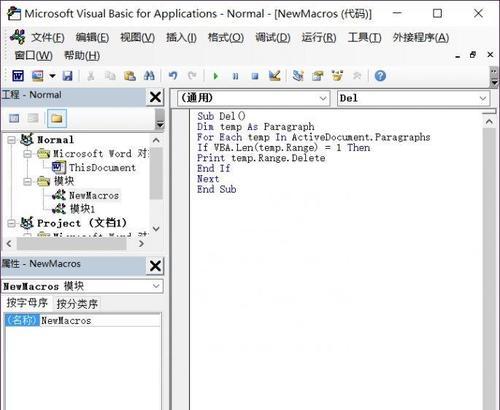Open Object Browser toolbar icon
This screenshot has height=410, width=500.
[337, 76]
